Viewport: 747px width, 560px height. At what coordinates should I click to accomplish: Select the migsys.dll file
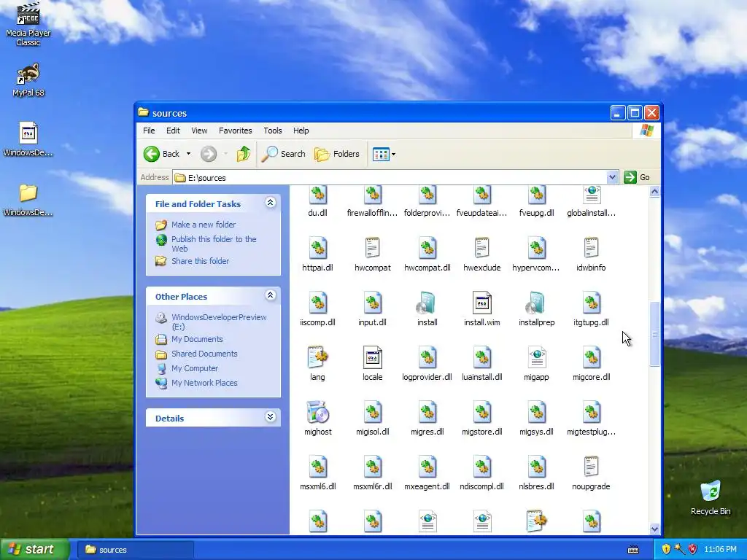[536, 419]
